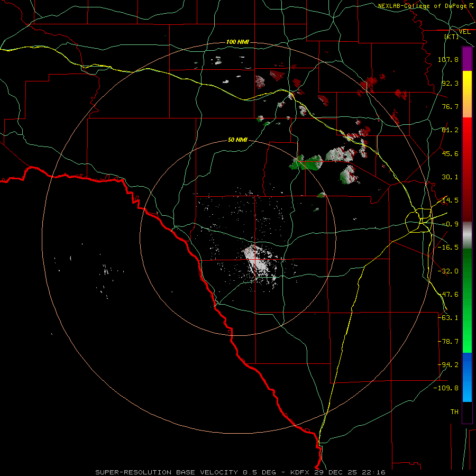The height and width of the screenshot is (476, 476).
Task: Click the yellow highway loop around the eastern city
Action: point(418,221)
